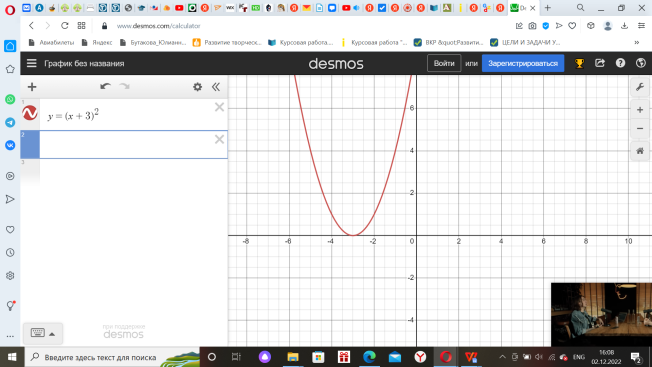
Task: Search open tabs magnifier icon
Action: pos(580,7)
